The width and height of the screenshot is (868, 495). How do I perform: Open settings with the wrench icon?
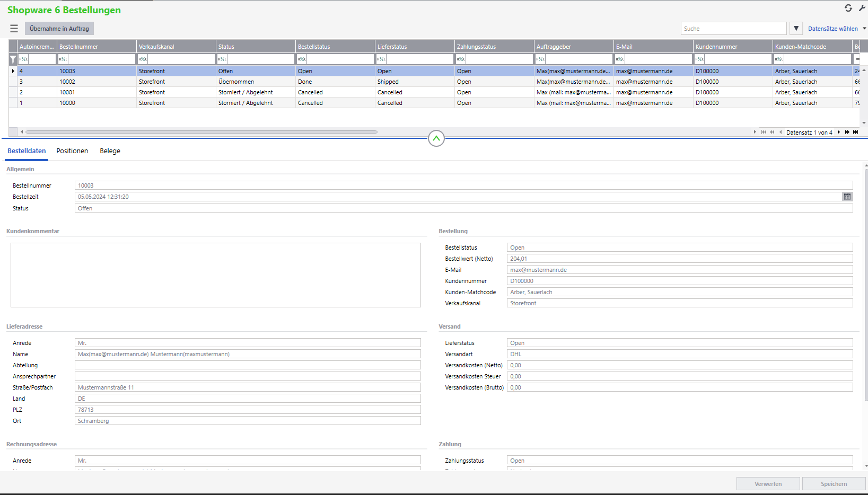point(862,8)
